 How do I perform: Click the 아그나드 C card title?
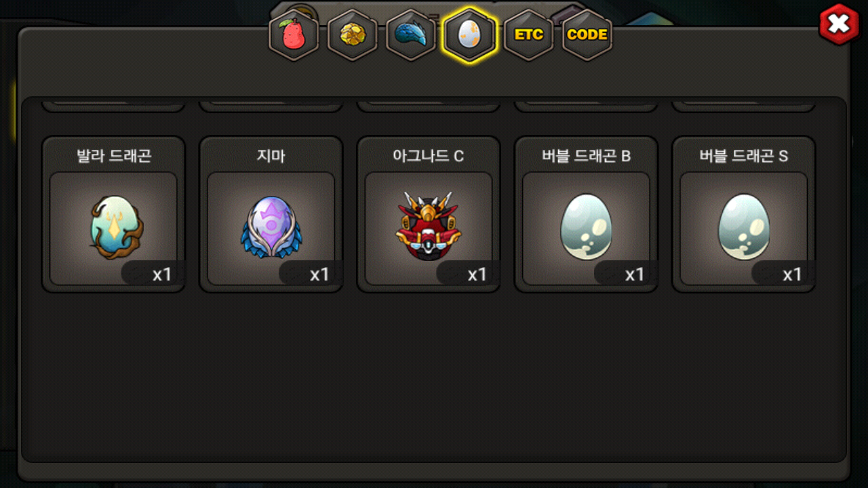pyautogui.click(x=429, y=156)
